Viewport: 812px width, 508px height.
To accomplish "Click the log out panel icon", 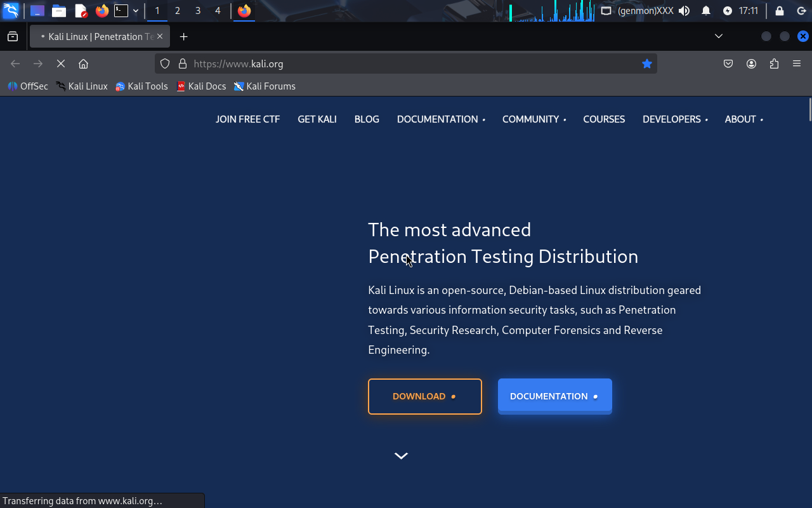I will click(801, 11).
